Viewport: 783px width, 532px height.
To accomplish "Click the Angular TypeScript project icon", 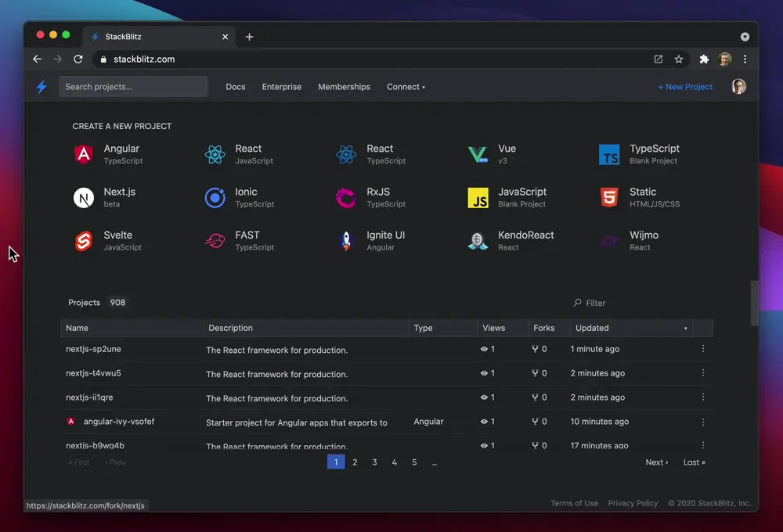I will coord(84,154).
